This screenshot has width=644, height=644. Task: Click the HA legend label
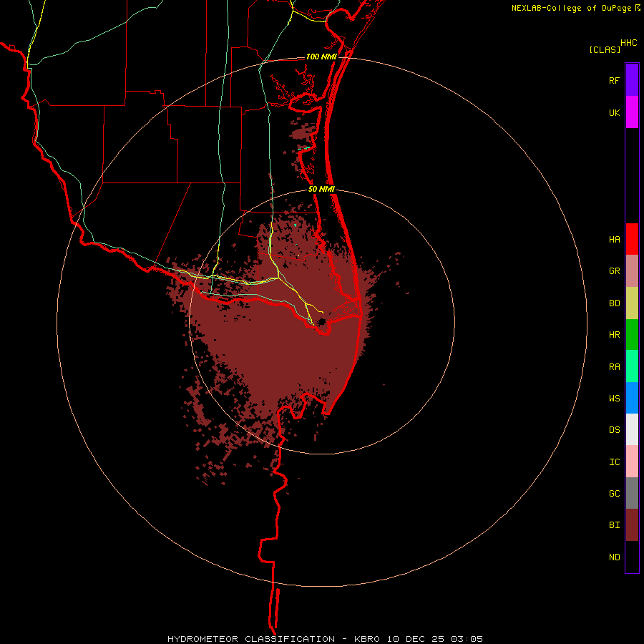pos(614,240)
